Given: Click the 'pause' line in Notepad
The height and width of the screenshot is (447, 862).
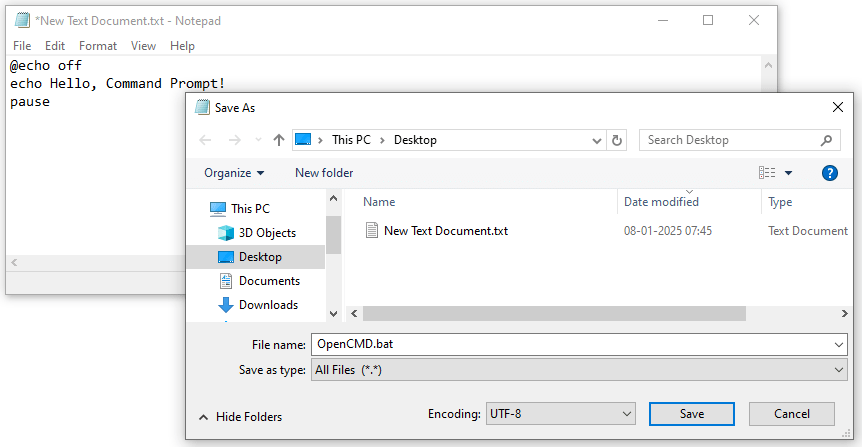Looking at the screenshot, I should pos(30,102).
